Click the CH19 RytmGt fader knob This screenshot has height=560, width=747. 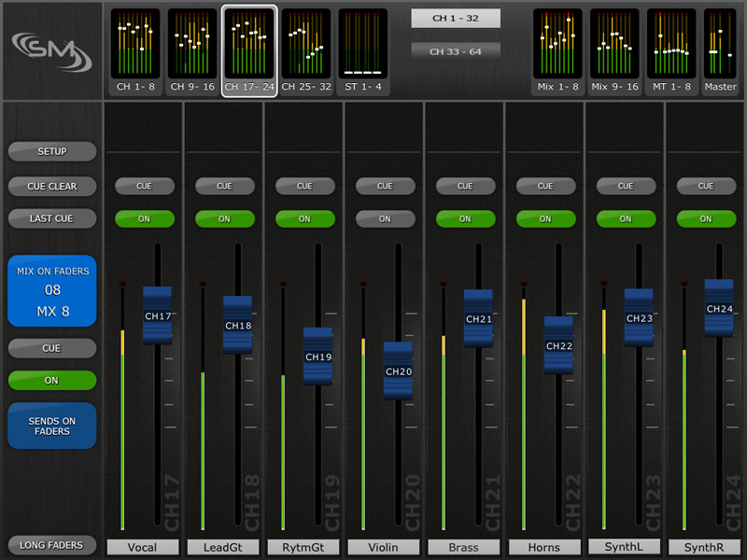(318, 357)
